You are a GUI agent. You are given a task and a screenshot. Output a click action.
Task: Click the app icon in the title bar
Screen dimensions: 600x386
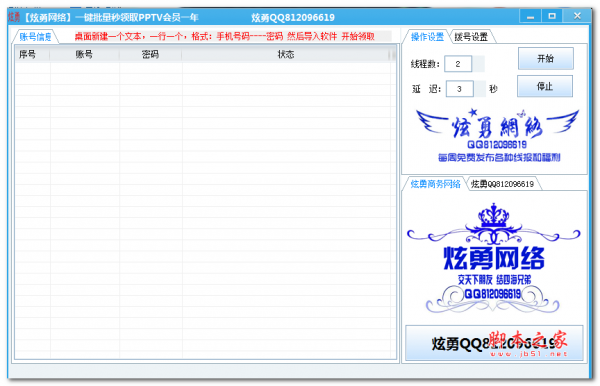[x=14, y=17]
